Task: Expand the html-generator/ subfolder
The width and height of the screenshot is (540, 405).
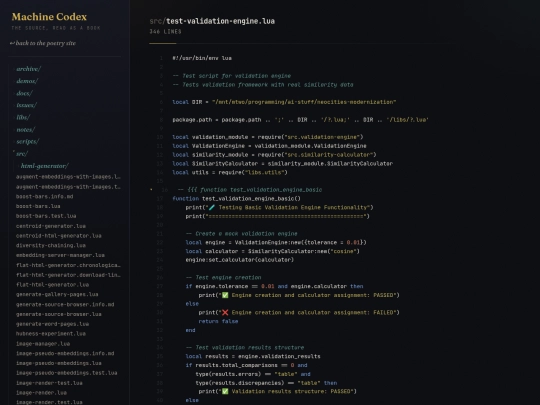Action: (44, 166)
